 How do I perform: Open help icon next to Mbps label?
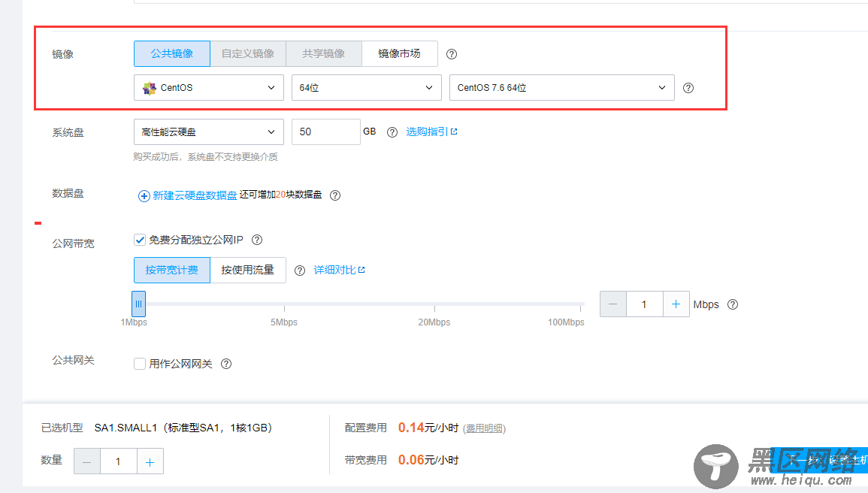click(733, 304)
